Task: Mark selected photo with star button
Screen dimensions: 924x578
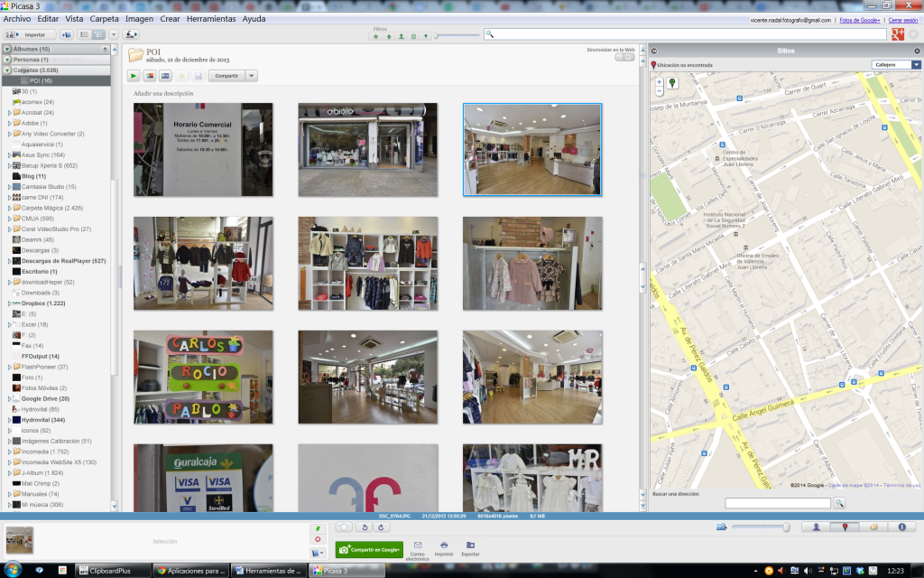Action: (x=344, y=527)
